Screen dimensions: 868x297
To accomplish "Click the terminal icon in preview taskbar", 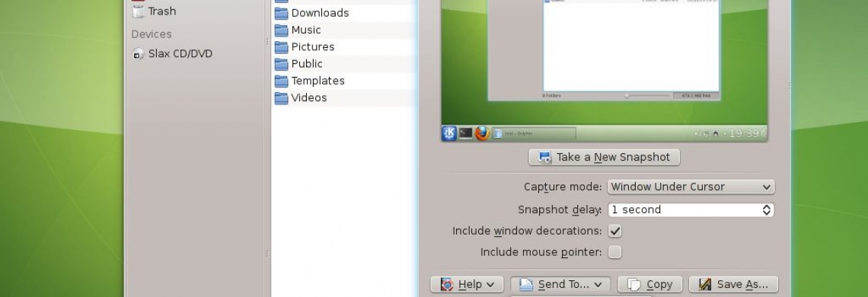I will 465,133.
